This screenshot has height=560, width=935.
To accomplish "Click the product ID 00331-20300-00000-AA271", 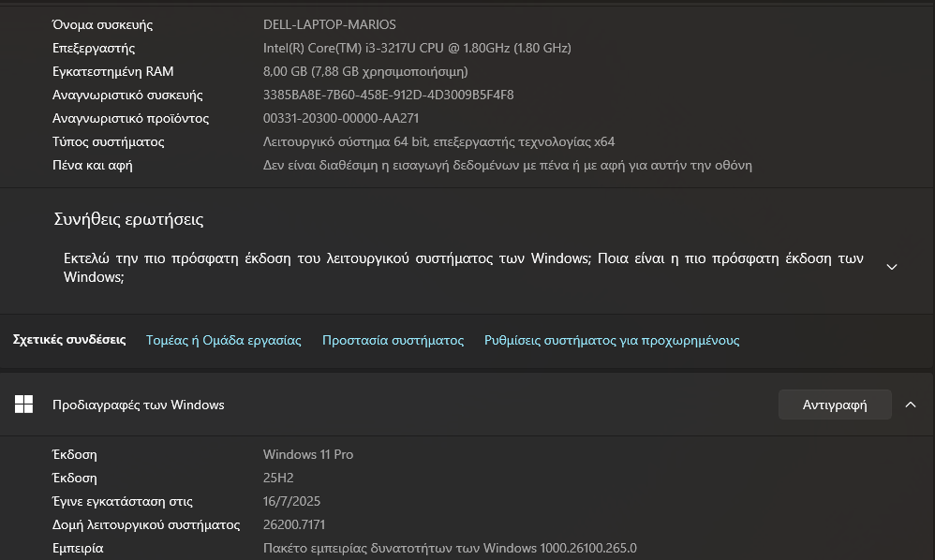I will point(341,118).
